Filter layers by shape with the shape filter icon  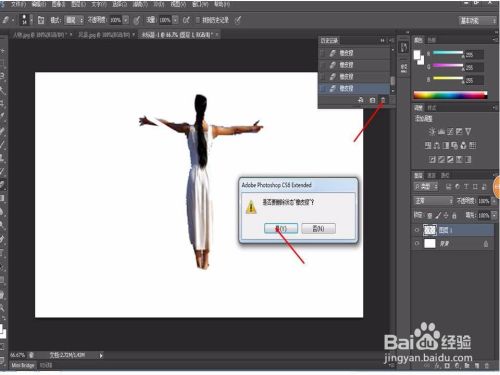pyautogui.click(x=475, y=187)
